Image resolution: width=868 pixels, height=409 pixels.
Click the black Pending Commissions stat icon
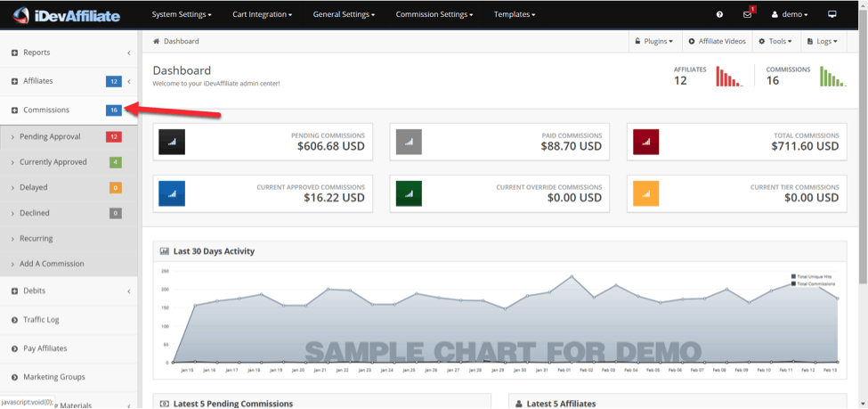[x=172, y=142]
